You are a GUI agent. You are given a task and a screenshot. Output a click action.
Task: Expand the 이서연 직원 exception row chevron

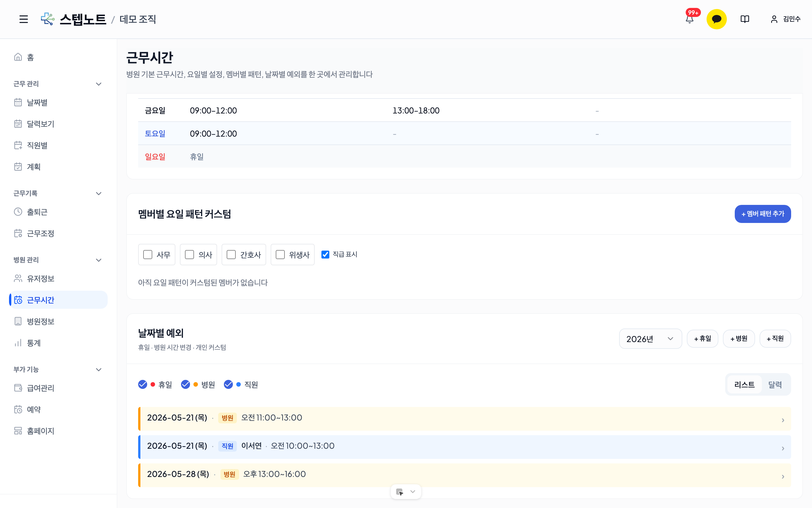[x=783, y=448]
